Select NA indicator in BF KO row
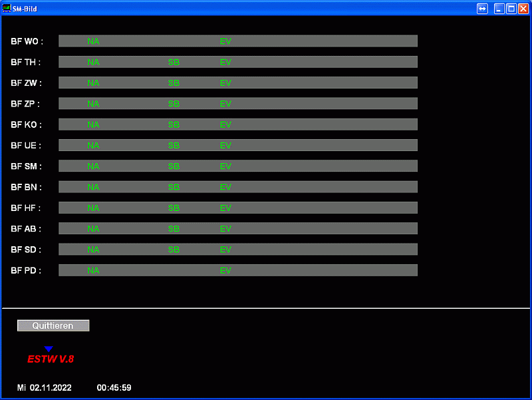 coord(93,124)
